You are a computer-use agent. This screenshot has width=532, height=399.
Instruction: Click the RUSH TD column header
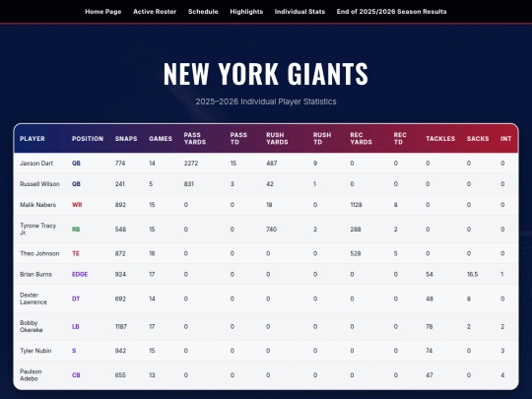pos(322,139)
